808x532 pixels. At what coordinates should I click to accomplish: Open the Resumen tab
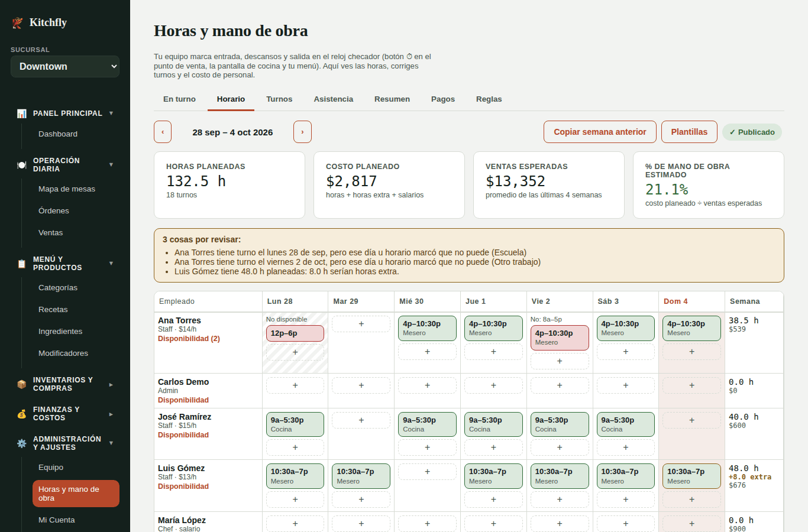tap(392, 99)
